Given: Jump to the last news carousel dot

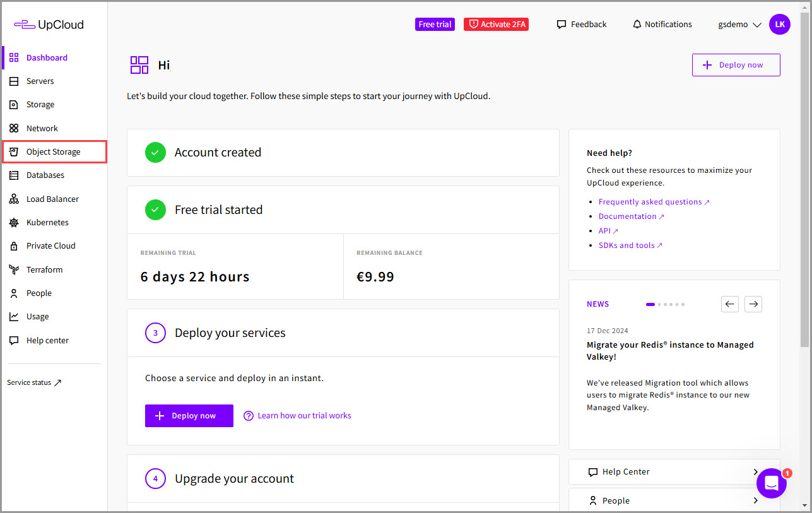Looking at the screenshot, I should point(683,304).
